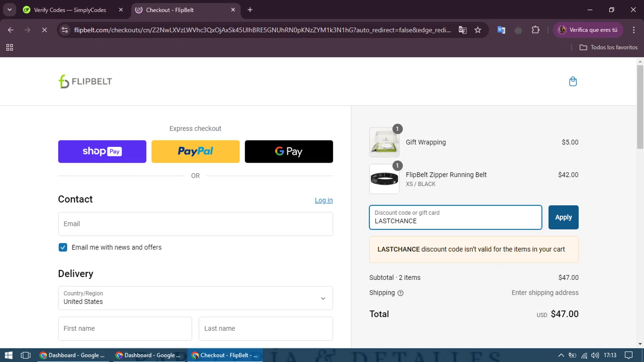The image size is (644, 362).
Task: Click the FlipBelt Zipper Running Belt product name
Action: pos(446,175)
